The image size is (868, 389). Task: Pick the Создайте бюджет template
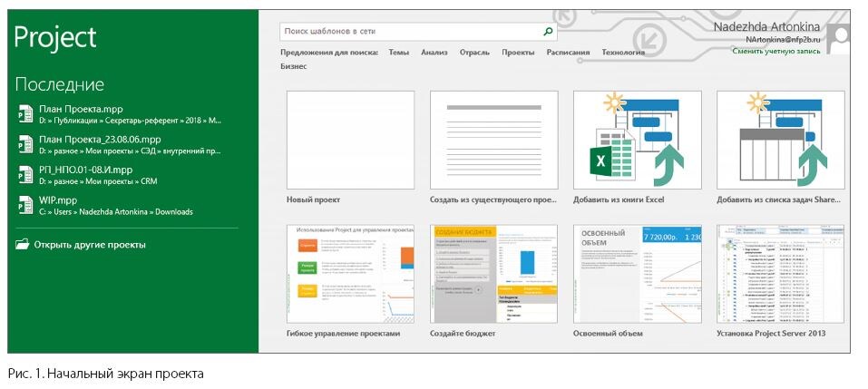coord(493,274)
